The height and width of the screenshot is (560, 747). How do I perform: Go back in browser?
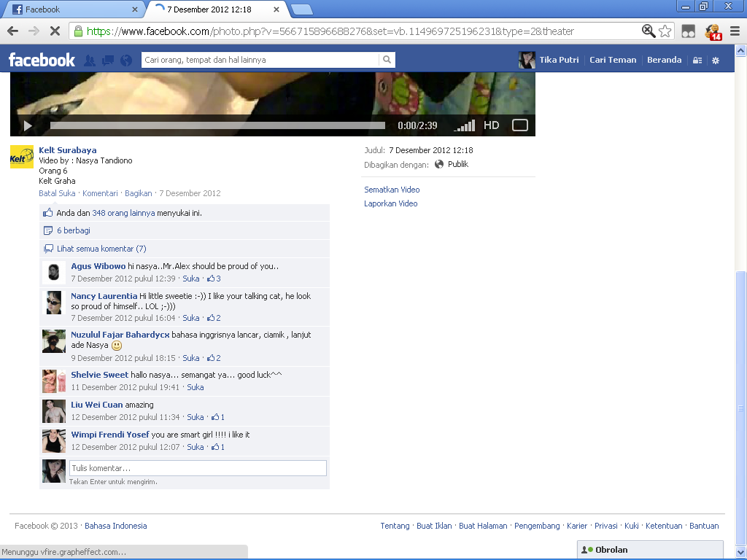click(x=13, y=31)
